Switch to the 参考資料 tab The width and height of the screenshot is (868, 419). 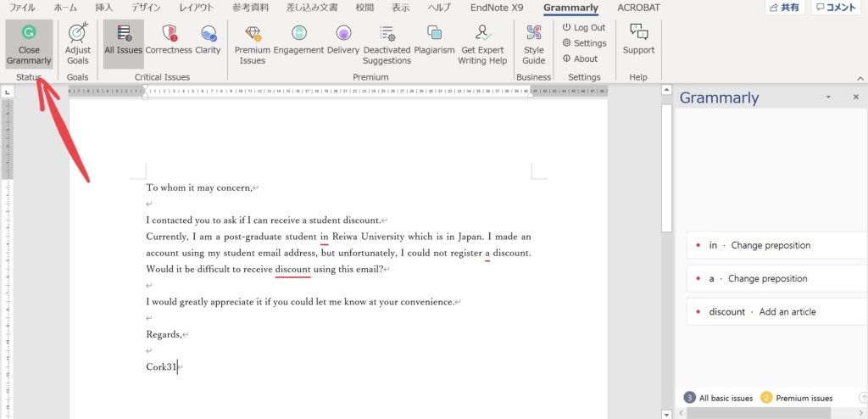click(251, 7)
